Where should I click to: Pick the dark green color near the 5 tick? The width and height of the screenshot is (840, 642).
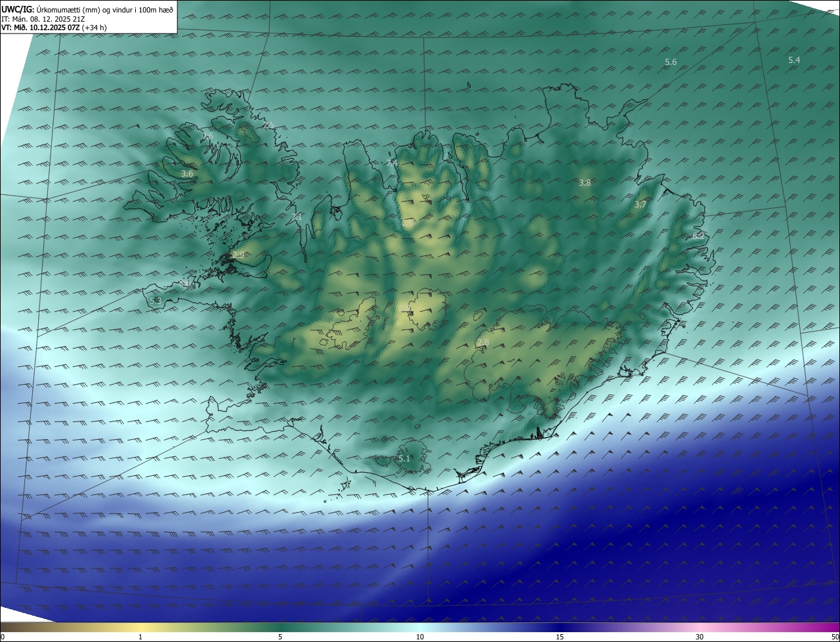[280, 627]
